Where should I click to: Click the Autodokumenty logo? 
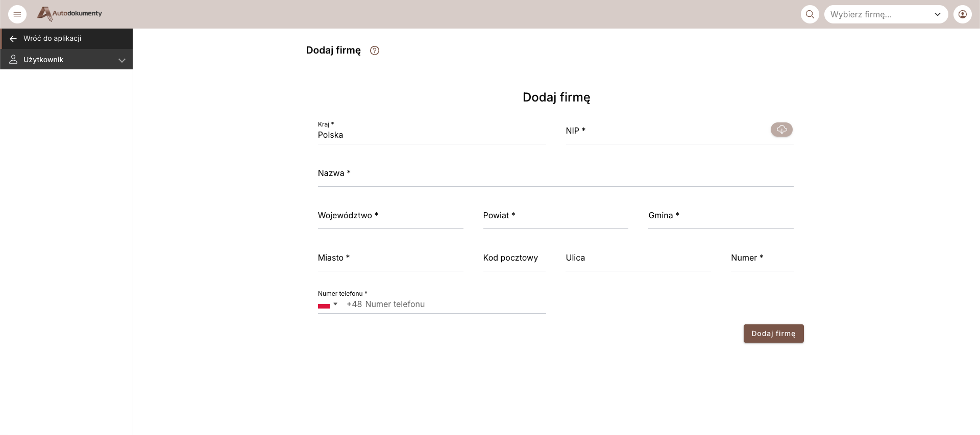[69, 14]
